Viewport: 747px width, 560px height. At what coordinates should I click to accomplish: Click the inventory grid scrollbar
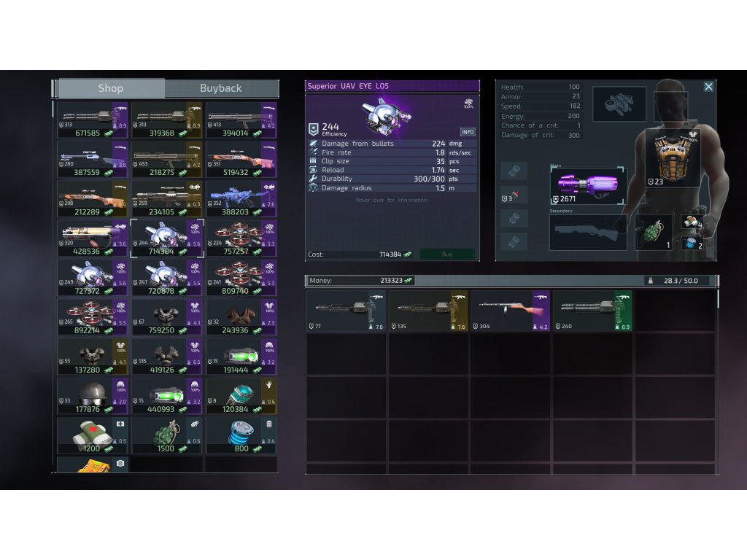[x=718, y=297]
